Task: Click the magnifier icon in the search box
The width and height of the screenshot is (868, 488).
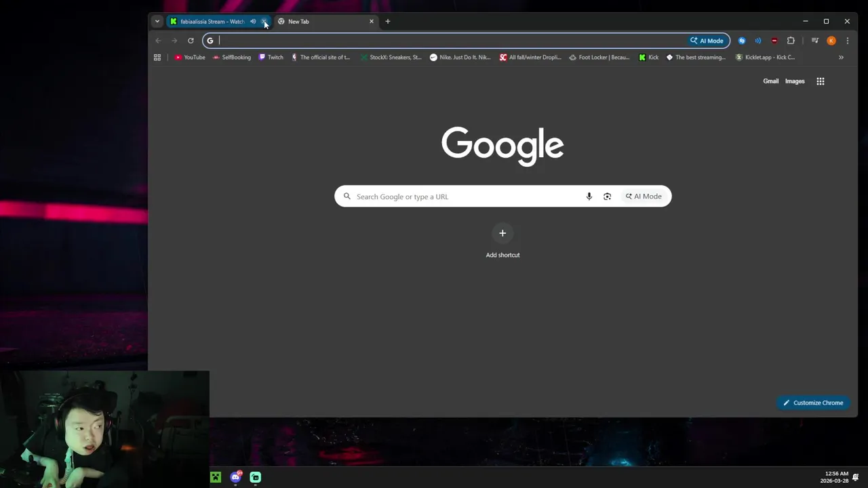Action: (x=347, y=197)
